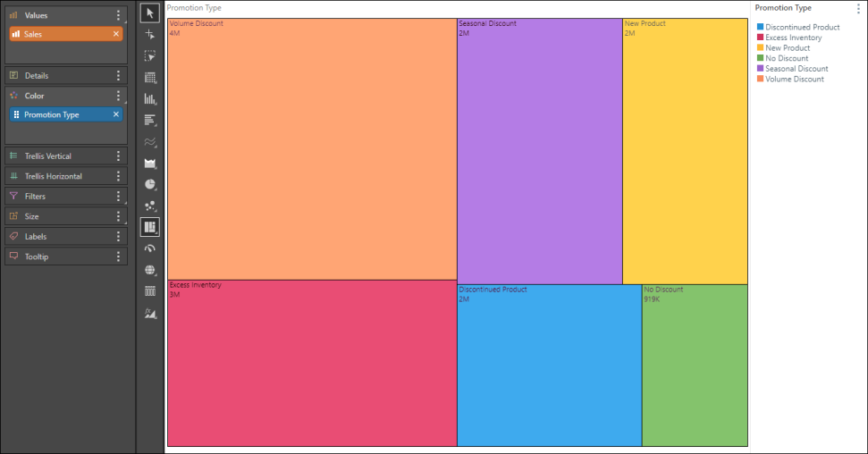Select the gauge visualization icon
Viewport: 868px width, 454px height.
[150, 248]
